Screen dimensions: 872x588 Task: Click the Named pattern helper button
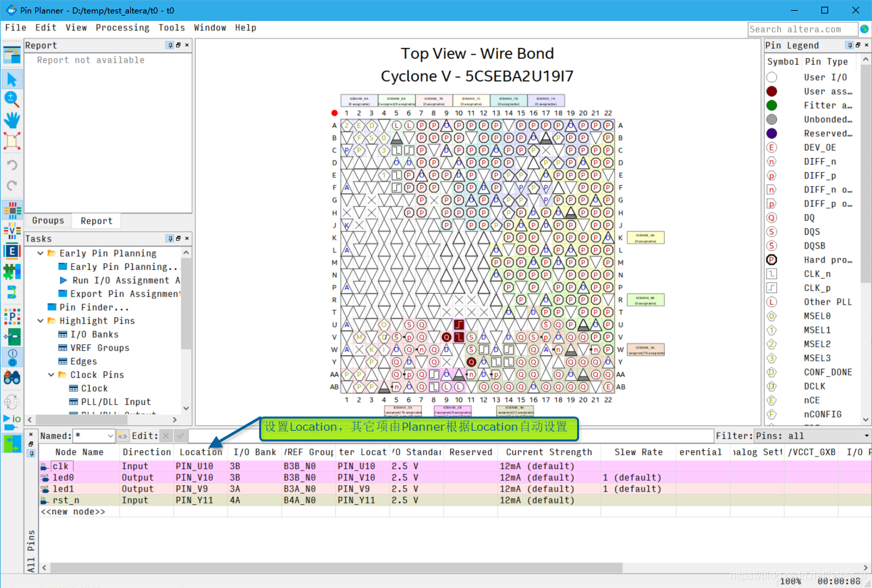pyautogui.click(x=123, y=436)
